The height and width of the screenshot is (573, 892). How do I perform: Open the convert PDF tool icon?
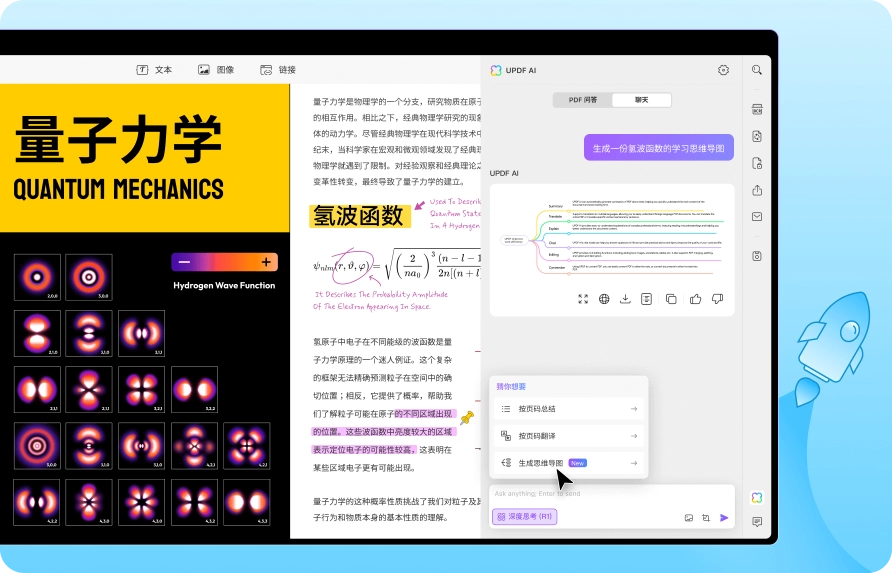(757, 137)
